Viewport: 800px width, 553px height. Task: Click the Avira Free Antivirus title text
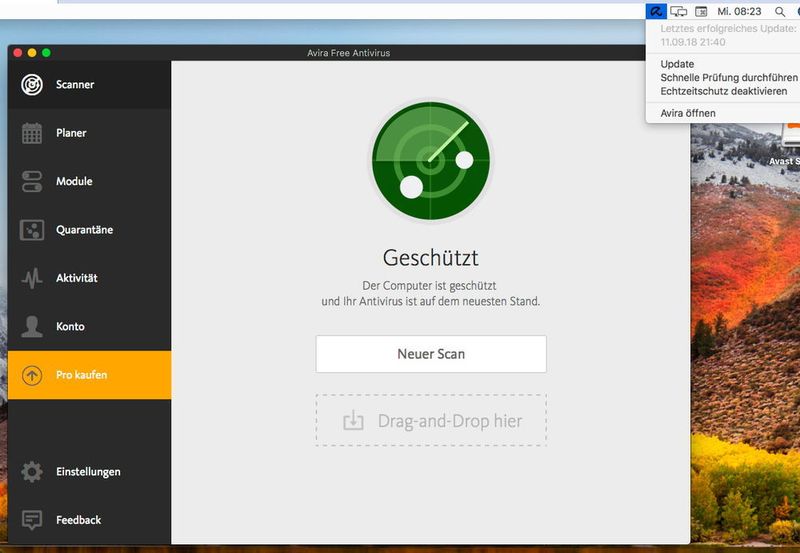[x=348, y=53]
